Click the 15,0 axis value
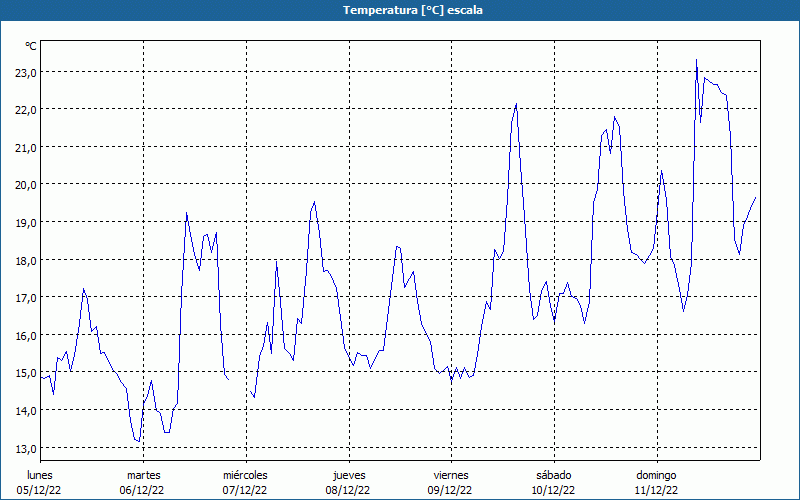Viewport: 800px width, 500px height. (26, 373)
